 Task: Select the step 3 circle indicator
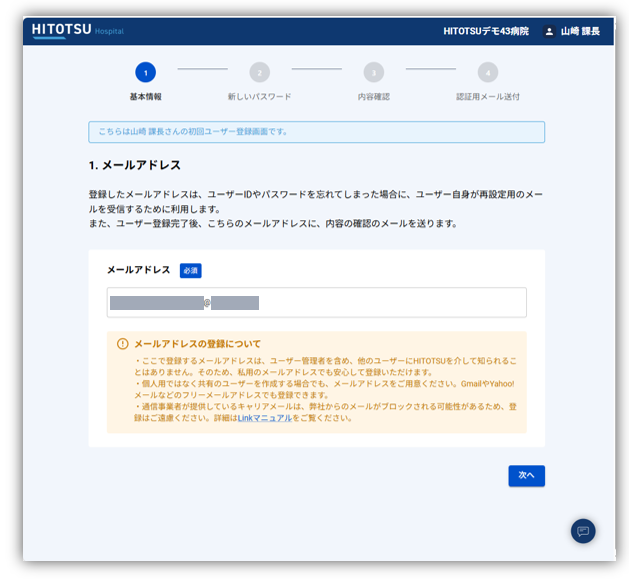pos(373,72)
